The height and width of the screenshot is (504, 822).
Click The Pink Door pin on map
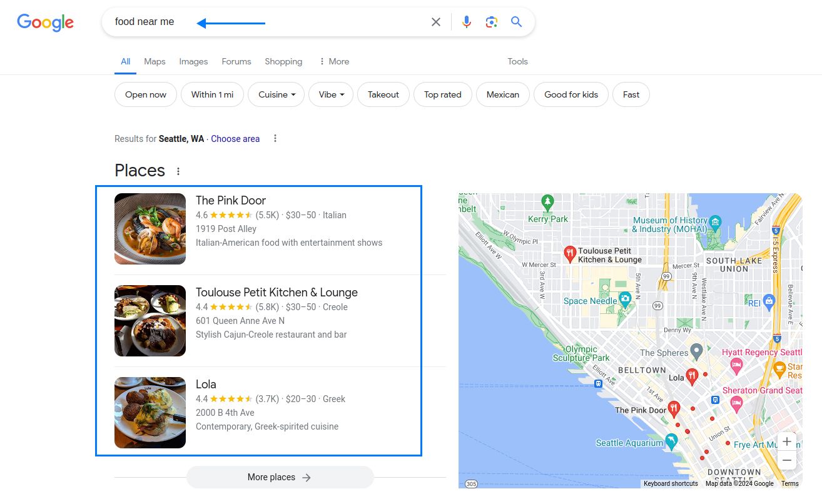point(674,409)
